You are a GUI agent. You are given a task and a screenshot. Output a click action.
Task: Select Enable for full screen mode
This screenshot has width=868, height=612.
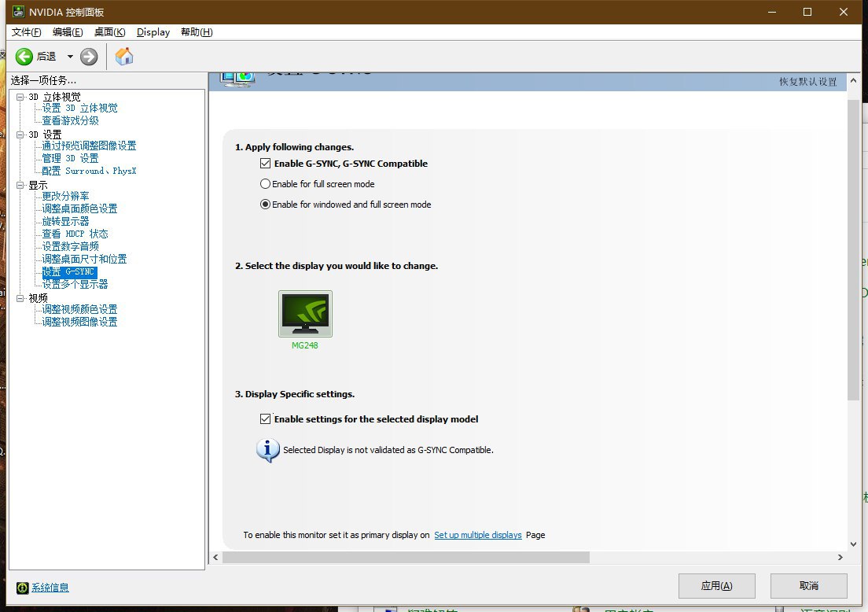[265, 184]
